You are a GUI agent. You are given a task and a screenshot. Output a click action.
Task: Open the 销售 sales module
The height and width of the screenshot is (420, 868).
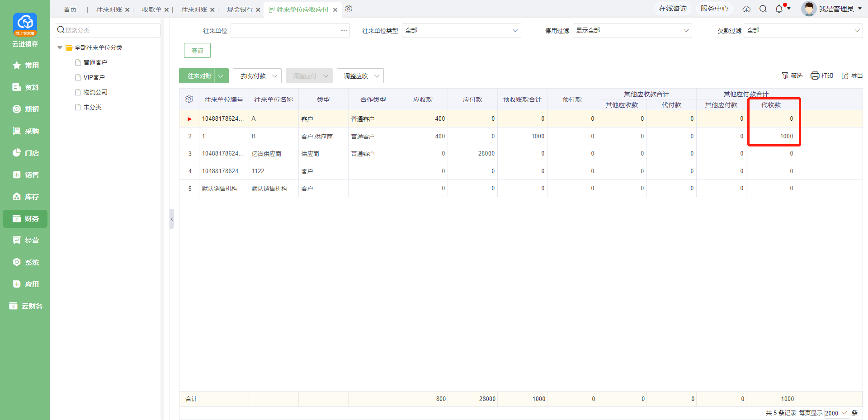click(x=25, y=175)
